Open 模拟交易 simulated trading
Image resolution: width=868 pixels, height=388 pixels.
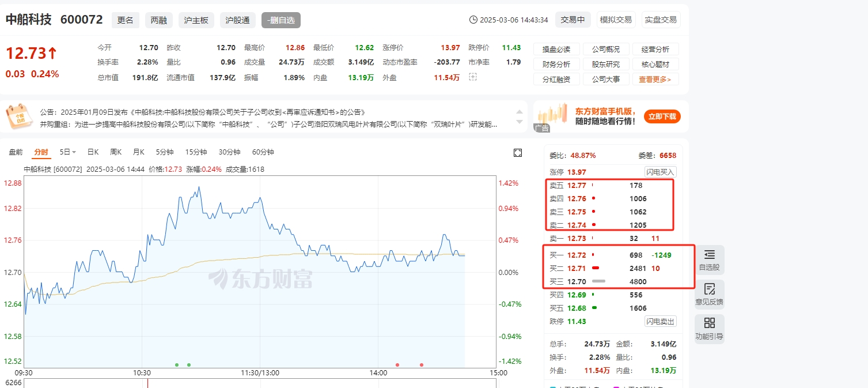click(616, 20)
